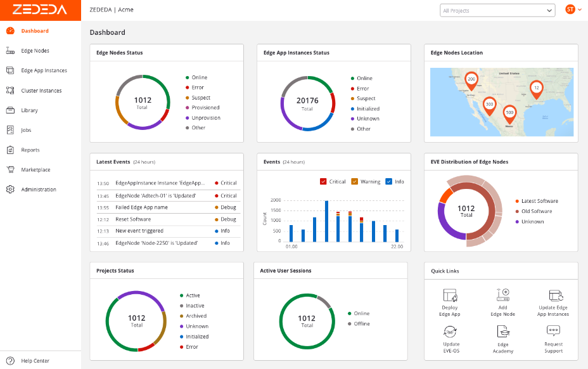Open Marketplace cart icon in sidebar
Image resolution: width=588 pixels, height=369 pixels.
pos(10,170)
